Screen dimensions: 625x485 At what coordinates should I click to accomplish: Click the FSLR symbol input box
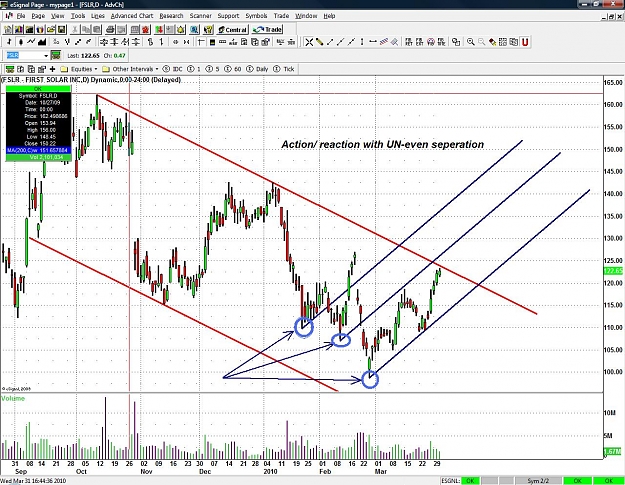pyautogui.click(x=24, y=55)
